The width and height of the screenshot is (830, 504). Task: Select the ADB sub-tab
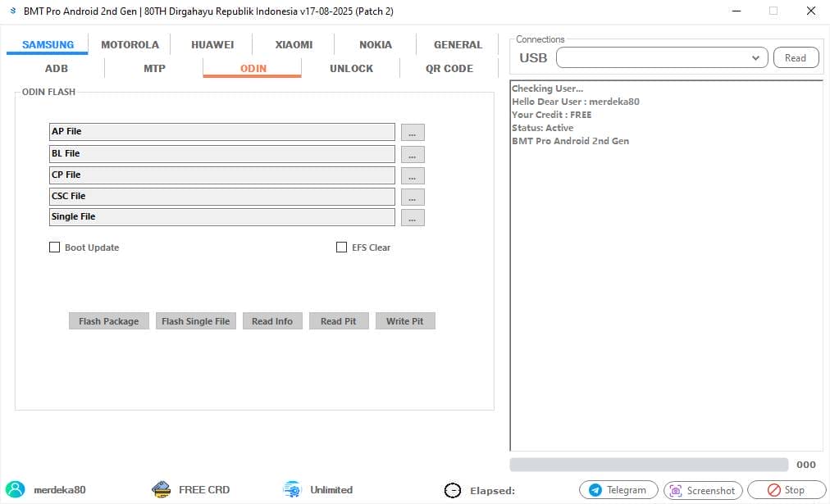(x=56, y=68)
